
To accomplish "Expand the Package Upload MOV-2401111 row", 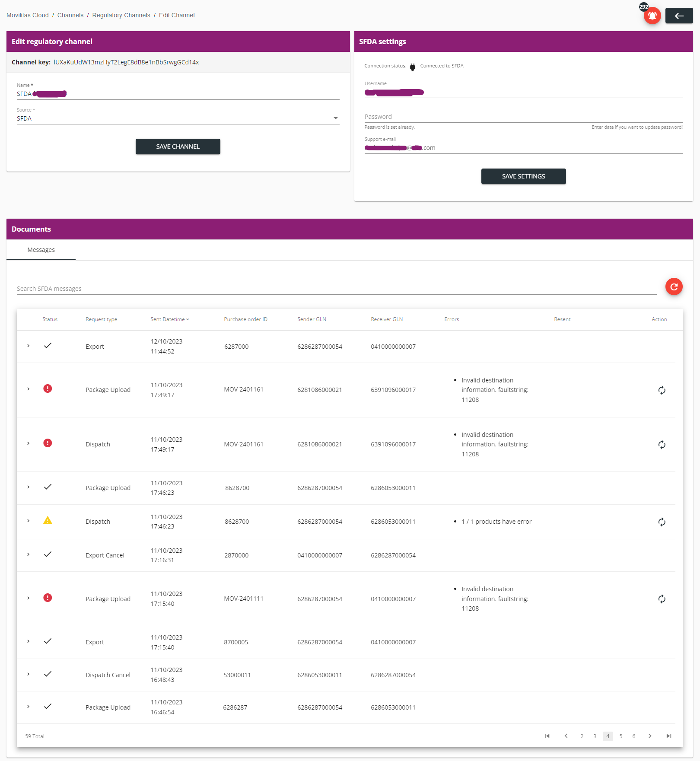I will click(x=29, y=598).
